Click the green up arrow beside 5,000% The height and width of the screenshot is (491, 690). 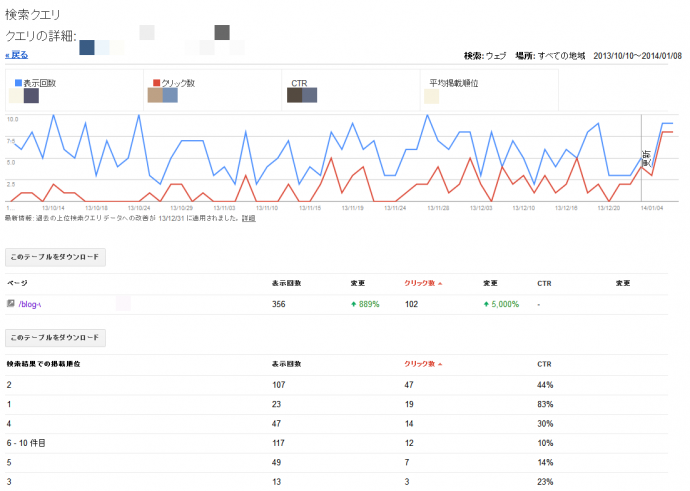click(486, 304)
